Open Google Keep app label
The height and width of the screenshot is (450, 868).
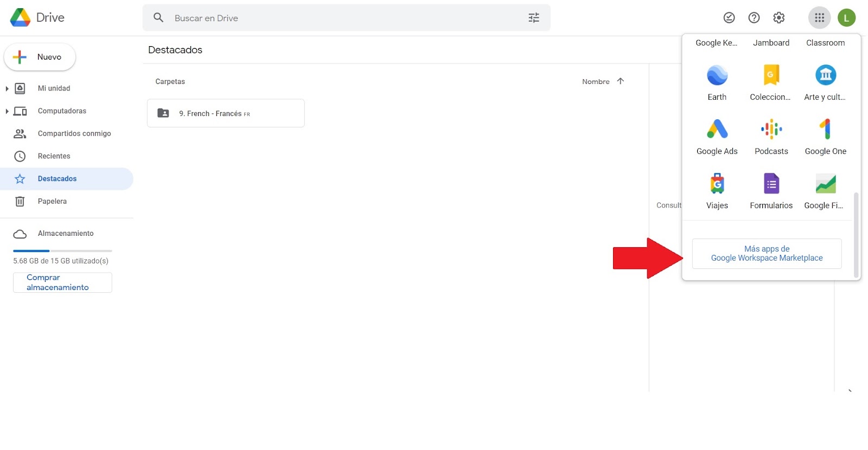click(717, 43)
